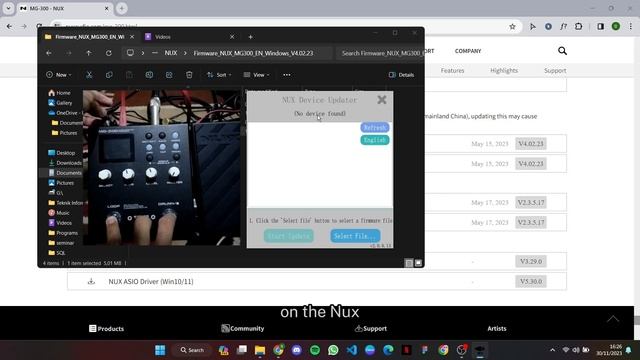Click the Rename icon in Explorer toolbar
Viewport: 640px width, 360px height.
click(x=149, y=75)
